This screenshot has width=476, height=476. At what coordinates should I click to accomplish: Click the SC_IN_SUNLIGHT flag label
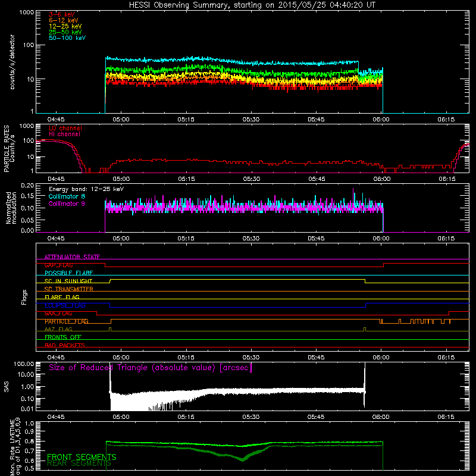(68, 281)
